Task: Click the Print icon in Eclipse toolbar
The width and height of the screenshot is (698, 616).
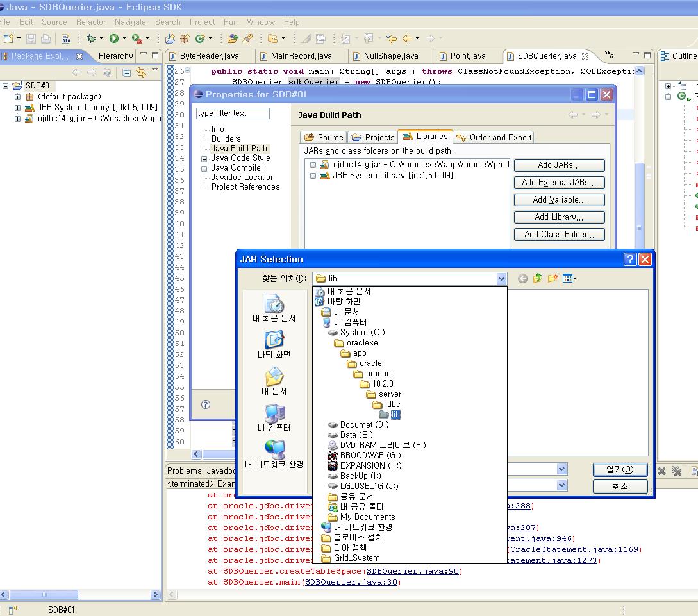Action: pos(46,38)
